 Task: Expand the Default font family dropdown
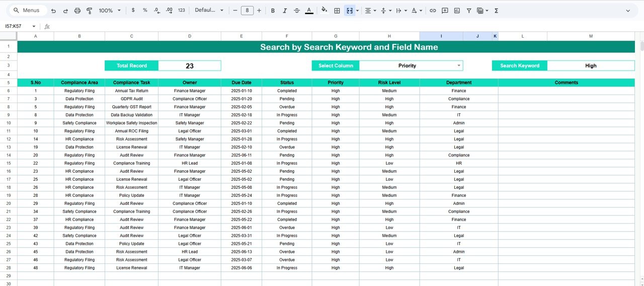[209, 11]
